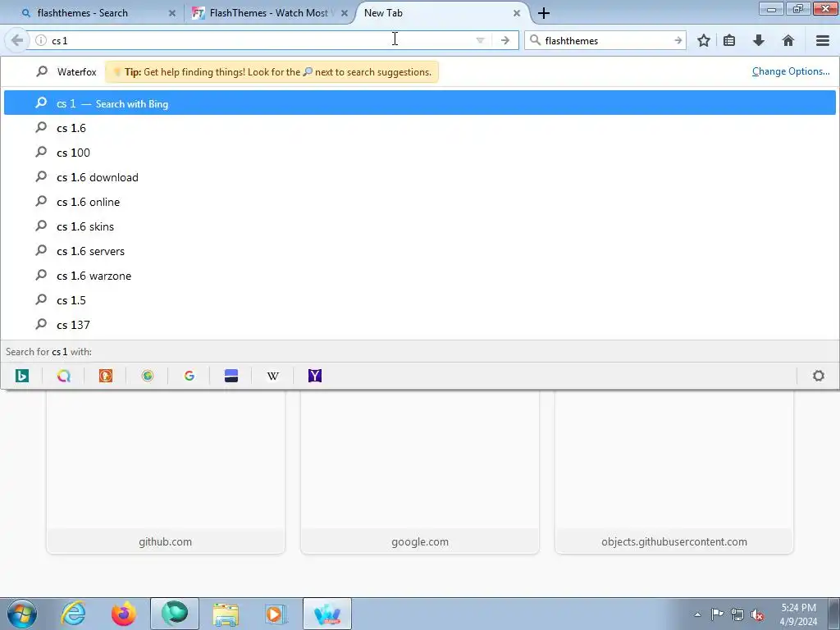Screen dimensions: 840x630
Task: Show hidden tray icons arrow
Action: pyautogui.click(x=697, y=614)
